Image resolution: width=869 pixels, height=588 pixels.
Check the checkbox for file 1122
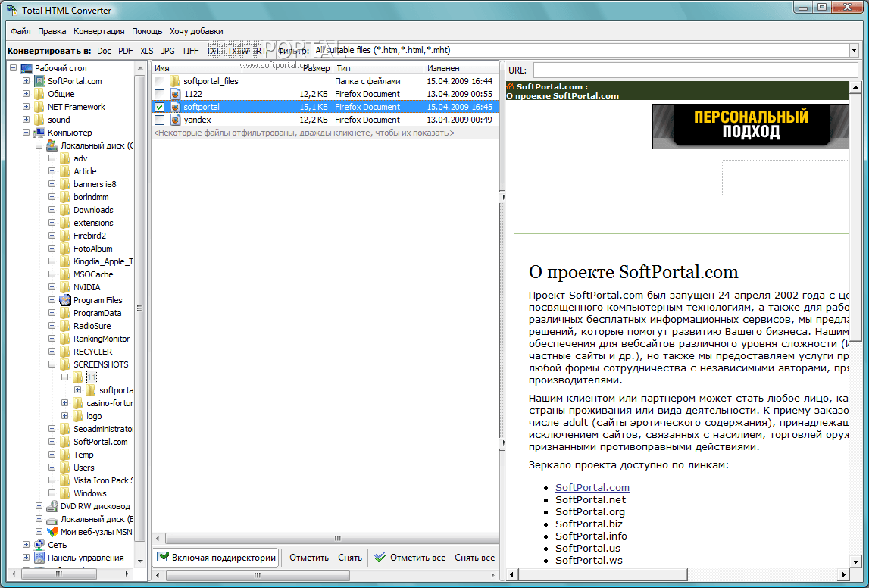tap(160, 94)
